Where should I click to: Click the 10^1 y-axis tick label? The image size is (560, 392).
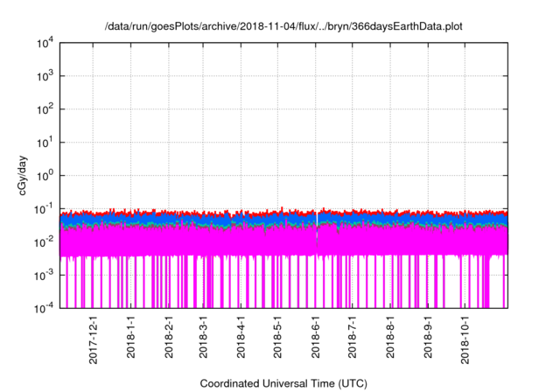[45, 142]
